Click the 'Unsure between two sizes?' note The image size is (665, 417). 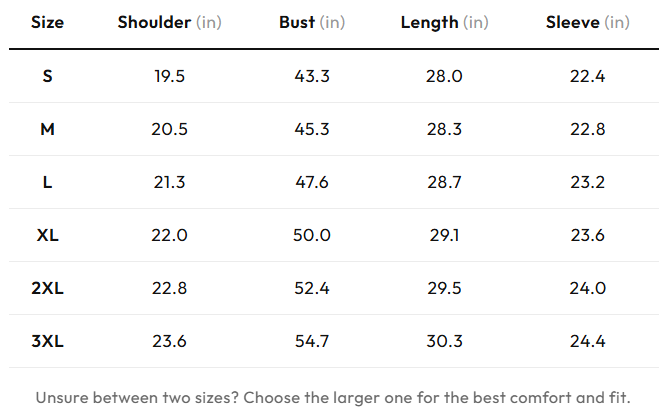point(333,397)
